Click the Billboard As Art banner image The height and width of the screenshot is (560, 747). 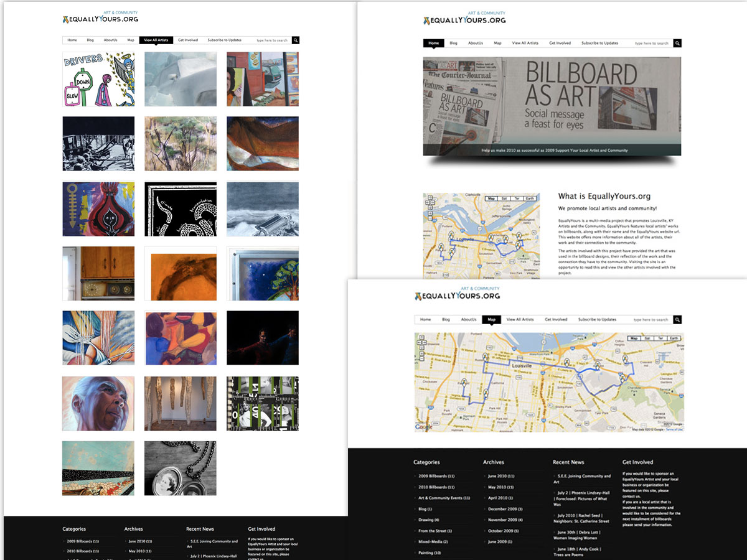[x=552, y=106]
